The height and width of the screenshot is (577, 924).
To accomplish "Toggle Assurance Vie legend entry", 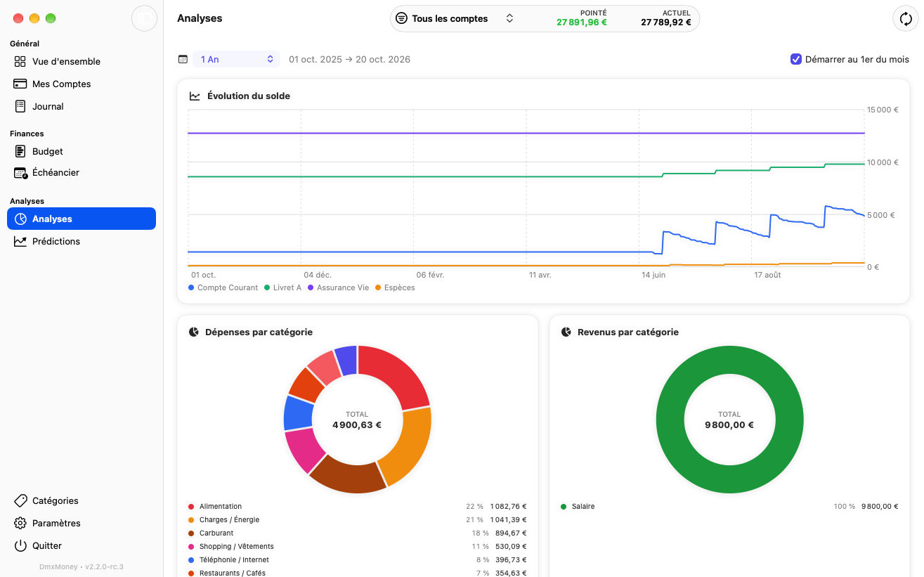I will point(338,287).
